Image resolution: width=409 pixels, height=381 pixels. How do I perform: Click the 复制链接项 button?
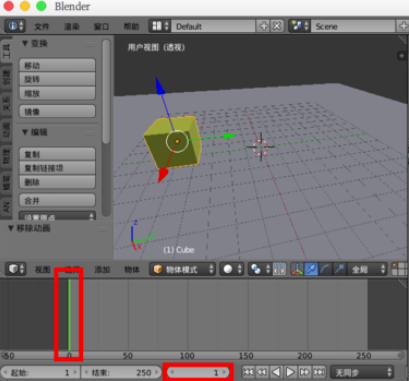[57, 168]
